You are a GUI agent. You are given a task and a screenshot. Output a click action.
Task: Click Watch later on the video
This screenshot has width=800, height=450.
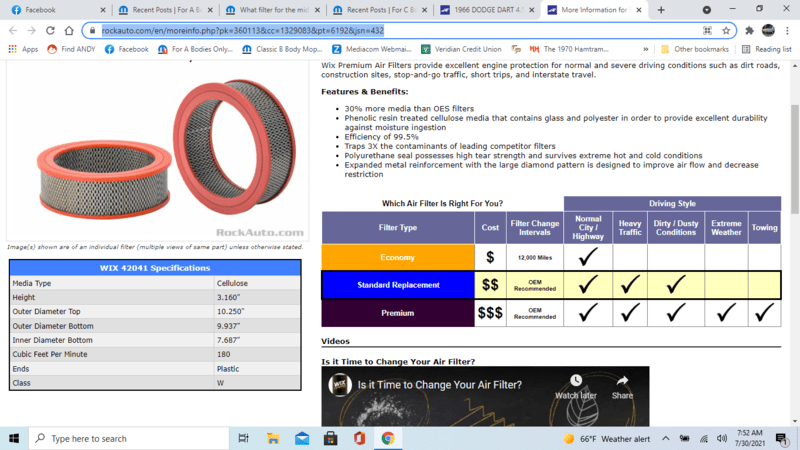tap(576, 387)
